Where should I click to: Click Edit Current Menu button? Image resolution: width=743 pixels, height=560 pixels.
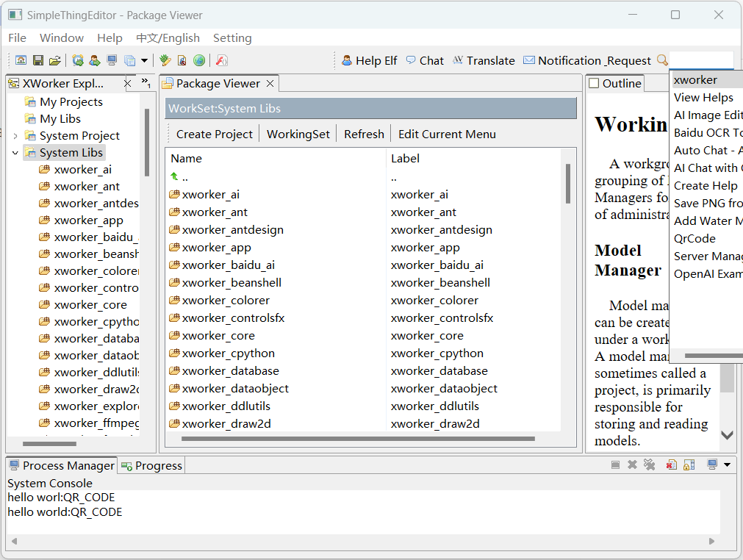pyautogui.click(x=447, y=134)
